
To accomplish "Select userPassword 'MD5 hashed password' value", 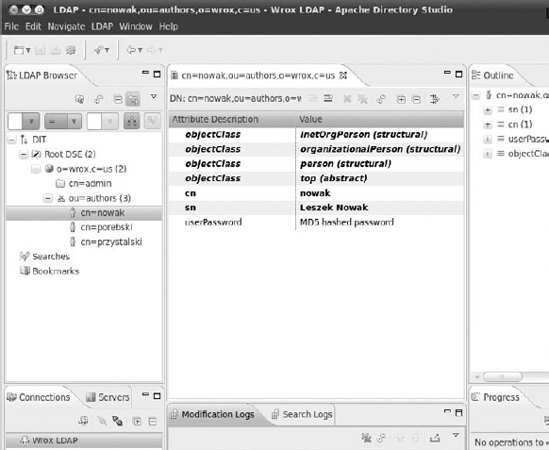I will (x=347, y=222).
